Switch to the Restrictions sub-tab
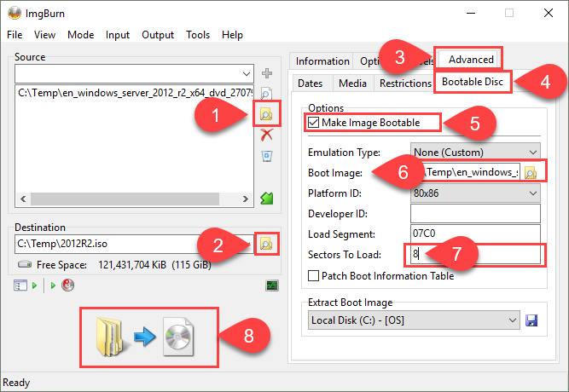 click(x=405, y=84)
